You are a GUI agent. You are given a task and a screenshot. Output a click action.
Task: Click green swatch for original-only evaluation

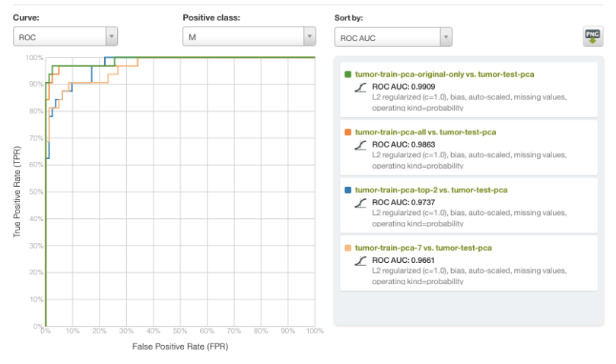348,74
